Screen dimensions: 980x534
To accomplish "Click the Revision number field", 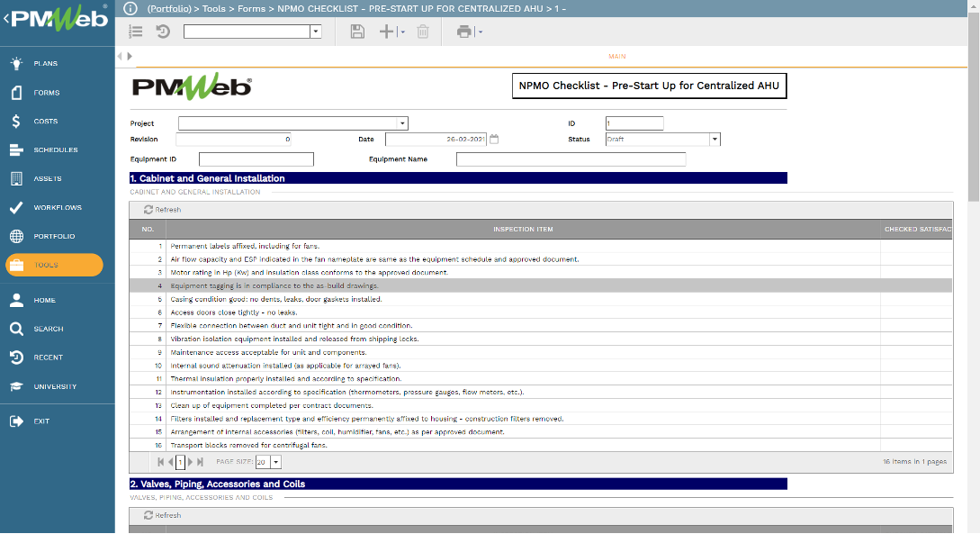I will pyautogui.click(x=234, y=140).
